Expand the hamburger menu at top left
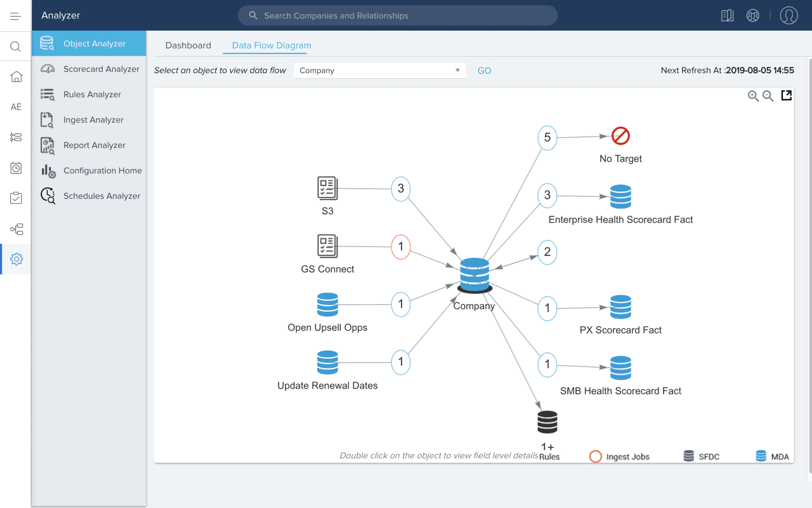812x508 pixels. (x=15, y=16)
